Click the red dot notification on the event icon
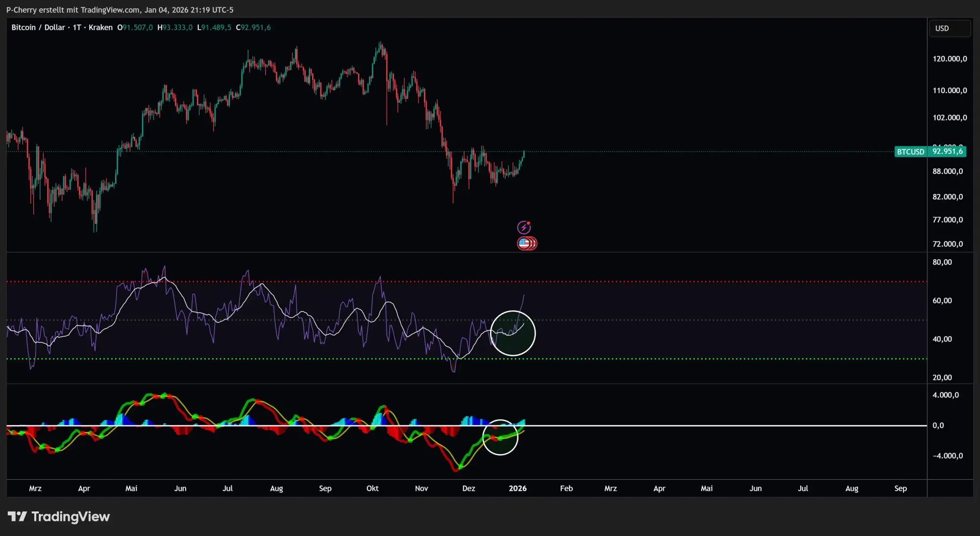This screenshot has width=980, height=536. [530, 222]
